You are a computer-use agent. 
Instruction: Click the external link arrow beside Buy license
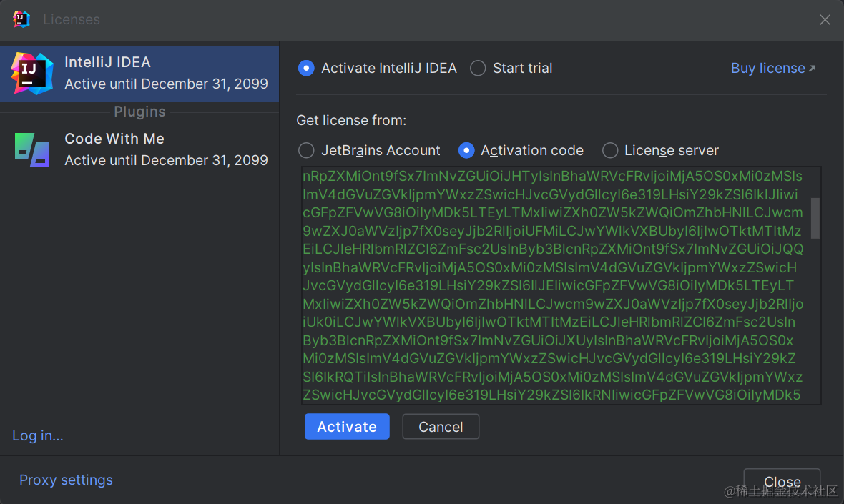(812, 69)
